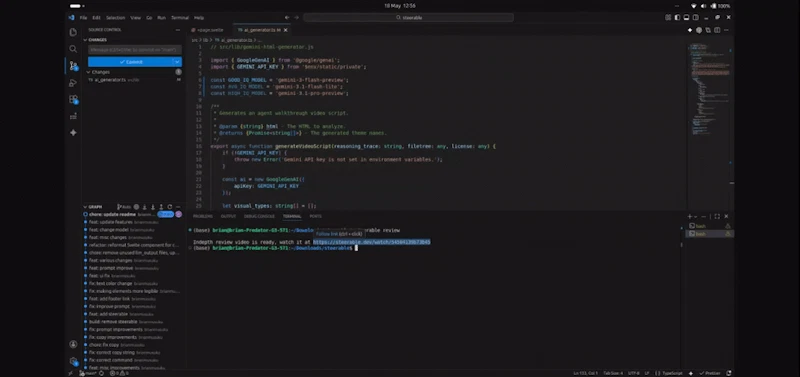Image resolution: width=800 pixels, height=377 pixels.
Task: Open Run and Debug view
Action: click(73, 83)
